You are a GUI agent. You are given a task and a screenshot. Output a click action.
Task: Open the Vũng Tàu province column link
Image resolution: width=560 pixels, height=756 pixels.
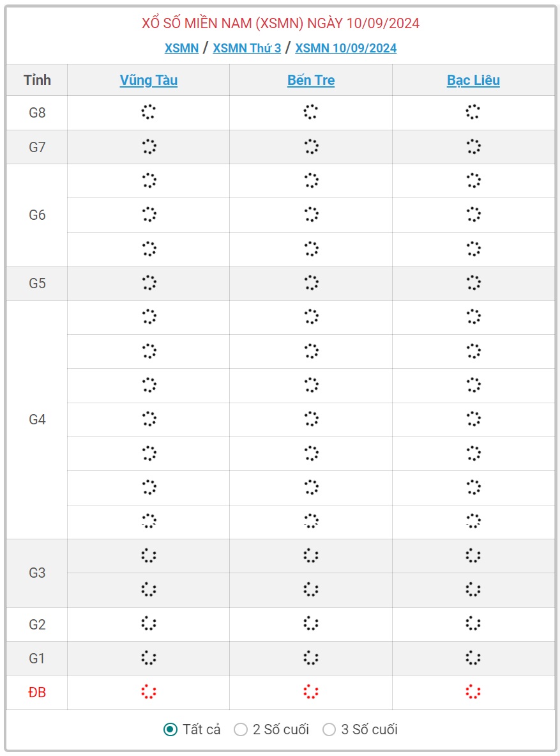point(149,81)
